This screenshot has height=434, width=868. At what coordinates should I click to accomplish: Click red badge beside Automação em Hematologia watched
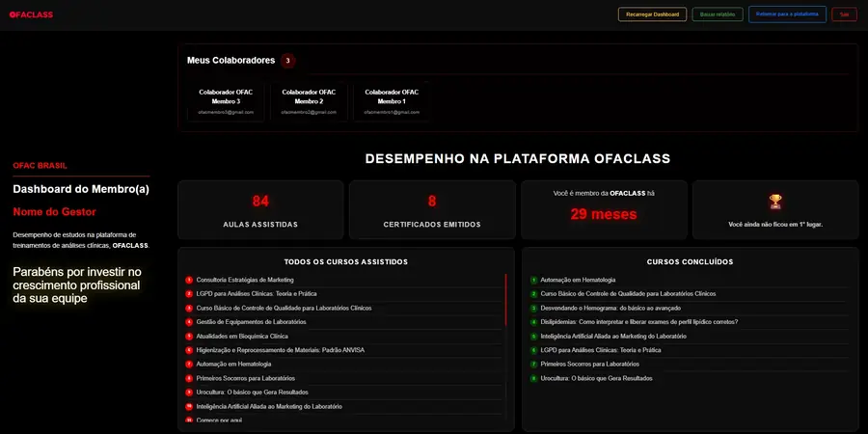(189, 365)
